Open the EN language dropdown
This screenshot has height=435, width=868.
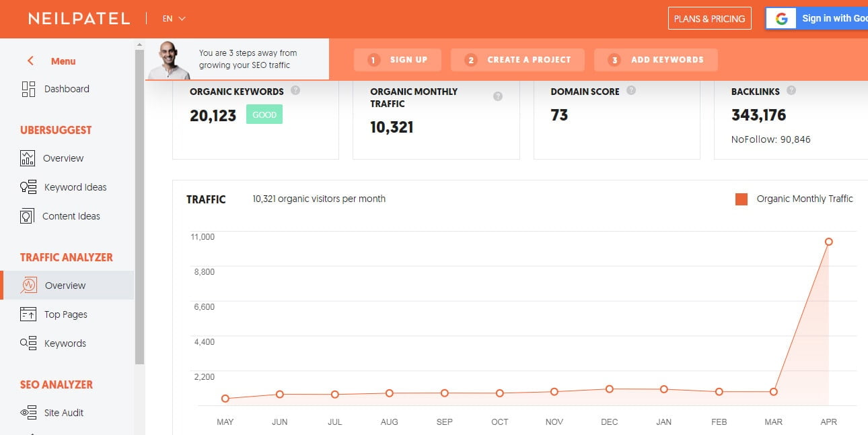(174, 19)
